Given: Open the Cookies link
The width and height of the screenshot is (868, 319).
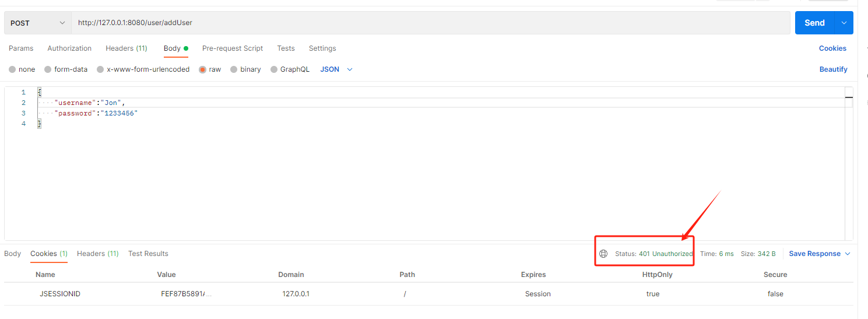Looking at the screenshot, I should [x=832, y=48].
